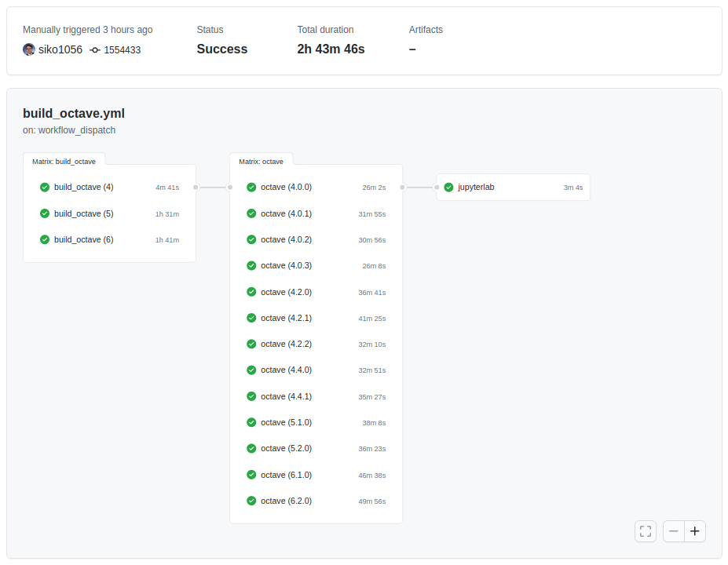Screen dimensions: 728x565
Task: Click build_octave.yml workflow title
Action: pos(74,113)
